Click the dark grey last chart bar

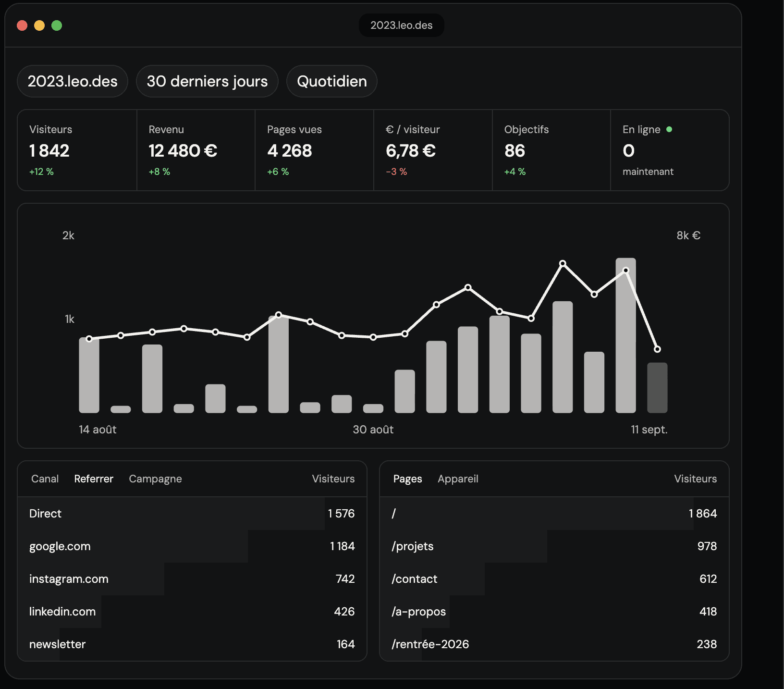[x=657, y=388]
